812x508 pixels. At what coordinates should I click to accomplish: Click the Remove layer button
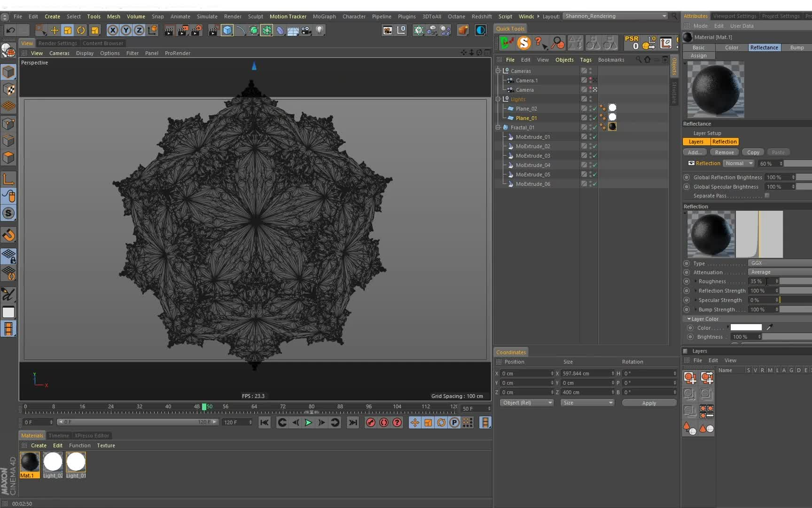(724, 152)
